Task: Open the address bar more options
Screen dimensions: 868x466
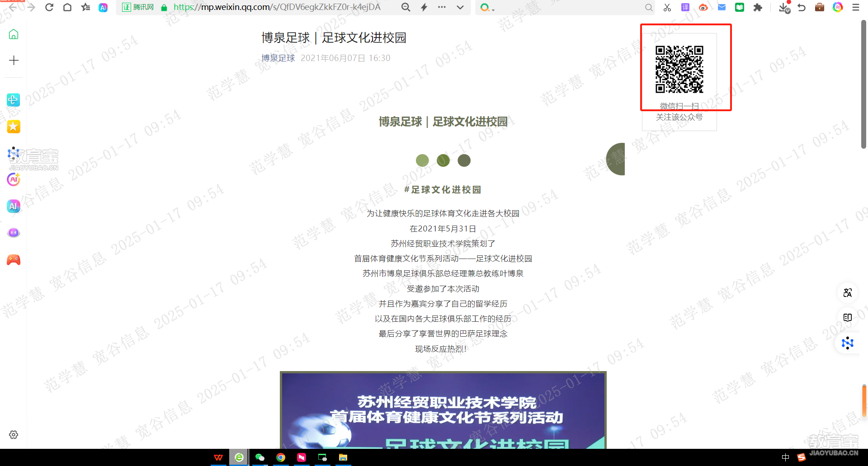Action: coord(442,7)
